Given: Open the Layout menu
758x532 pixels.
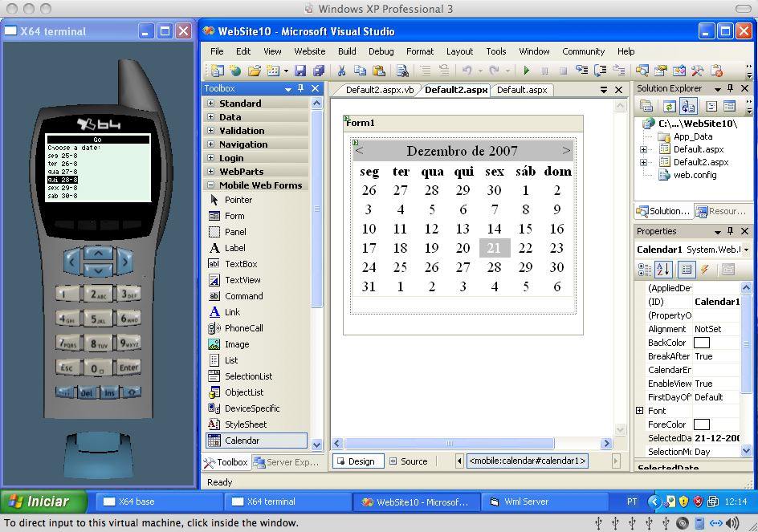Looking at the screenshot, I should 460,51.
